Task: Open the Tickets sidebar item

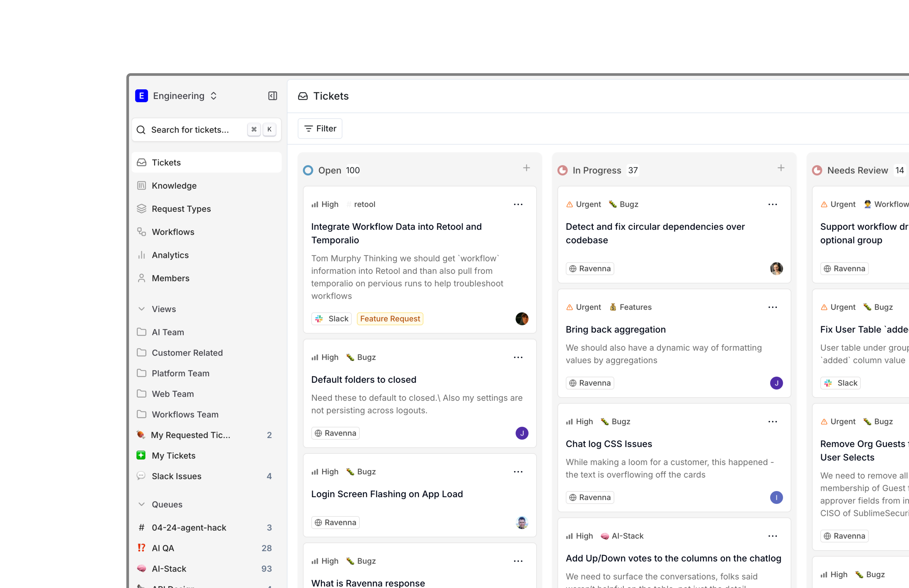Action: click(x=207, y=163)
